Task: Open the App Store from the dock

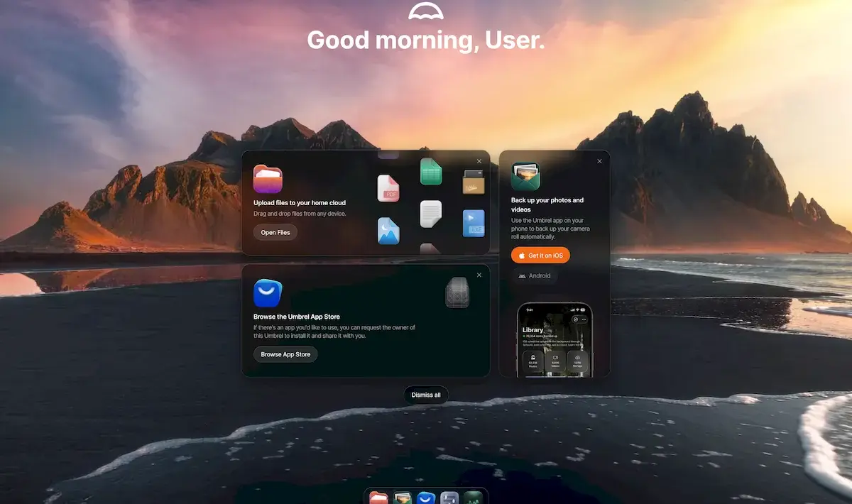Action: click(x=426, y=498)
